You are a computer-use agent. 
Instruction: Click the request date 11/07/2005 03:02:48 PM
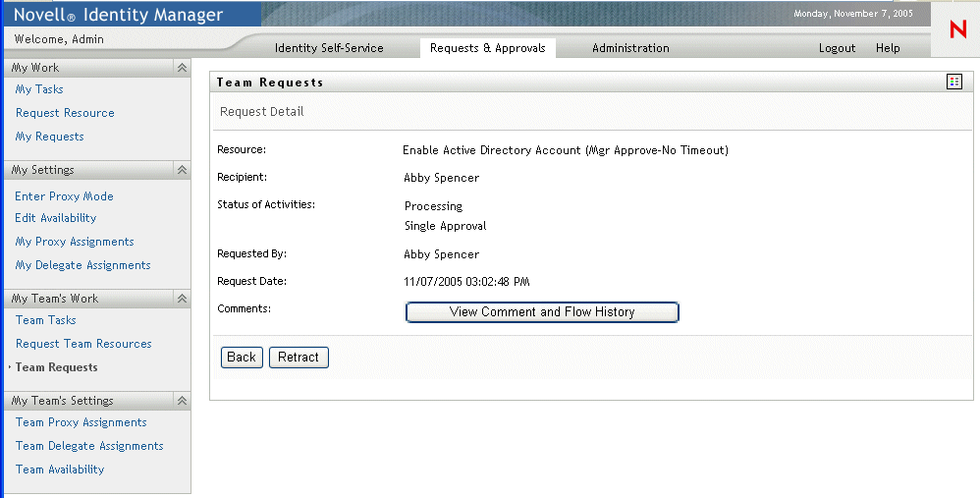pos(466,282)
